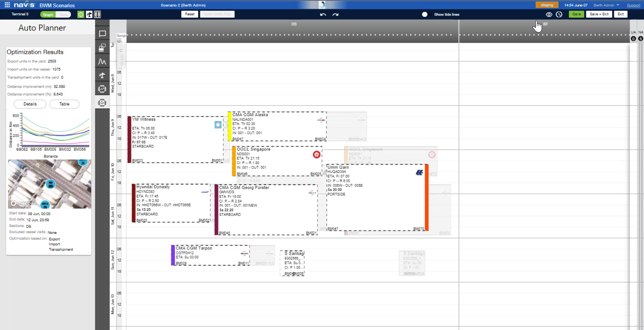Image resolution: width=644 pixels, height=330 pixels.
Task: Enable the Show tide lines toggle
Action: (x=425, y=14)
